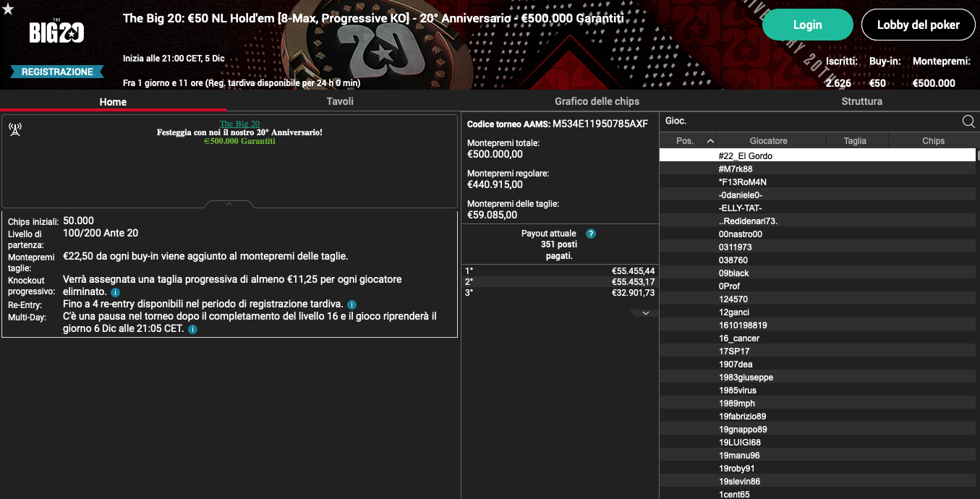This screenshot has height=499, width=980.
Task: Select player #M7rk88
Action: [x=817, y=169]
